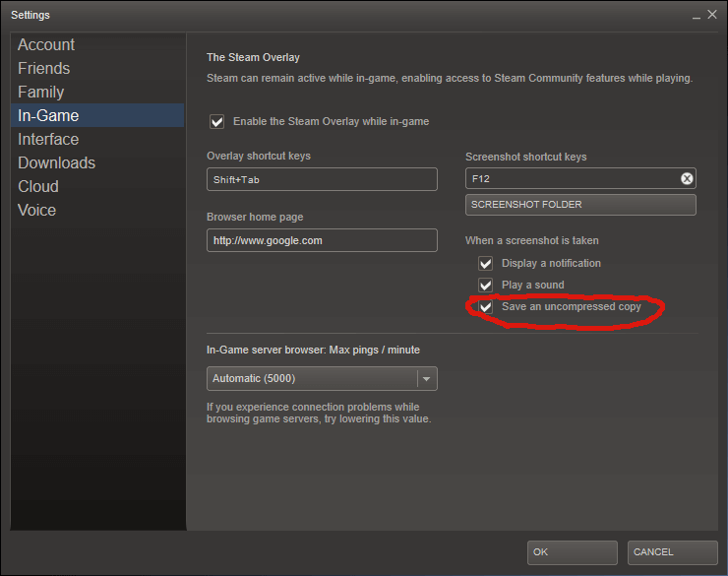Close the Settings window
Image resolution: width=728 pixels, height=576 pixels.
[x=712, y=15]
